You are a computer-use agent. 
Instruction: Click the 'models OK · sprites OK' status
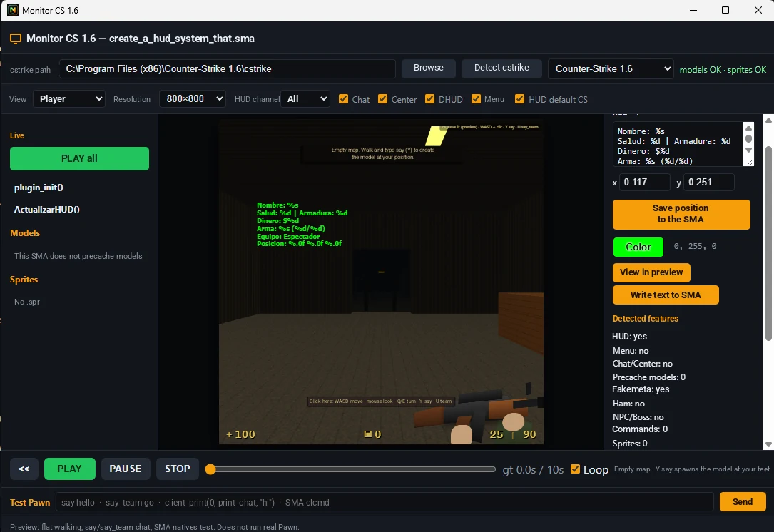(723, 70)
